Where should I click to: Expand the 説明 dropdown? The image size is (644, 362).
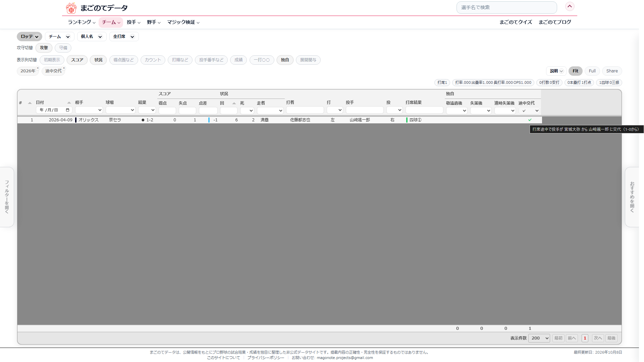[x=556, y=71]
